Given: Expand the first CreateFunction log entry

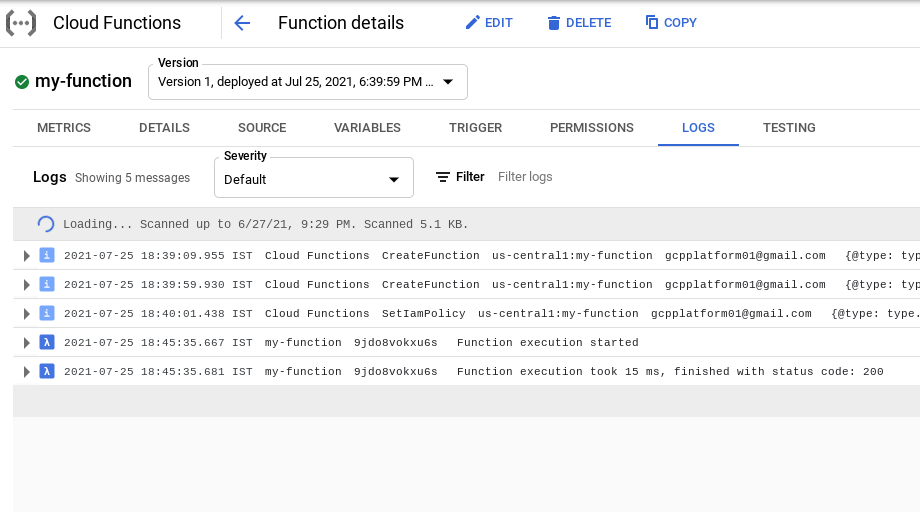Looking at the screenshot, I should tap(27, 256).
